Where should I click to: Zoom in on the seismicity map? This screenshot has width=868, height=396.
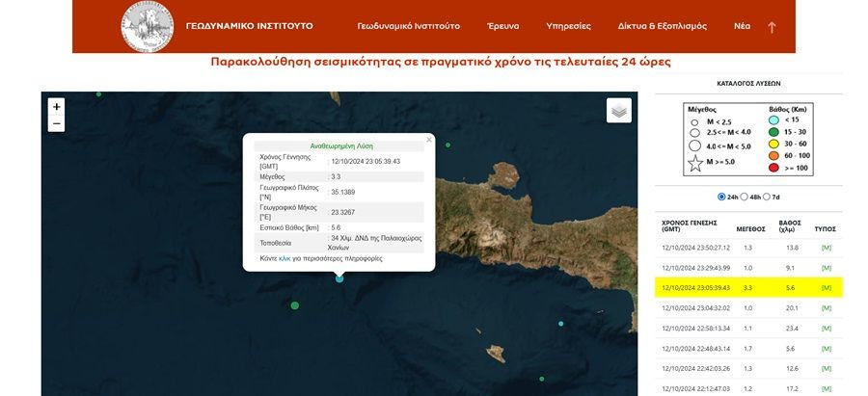[57, 107]
